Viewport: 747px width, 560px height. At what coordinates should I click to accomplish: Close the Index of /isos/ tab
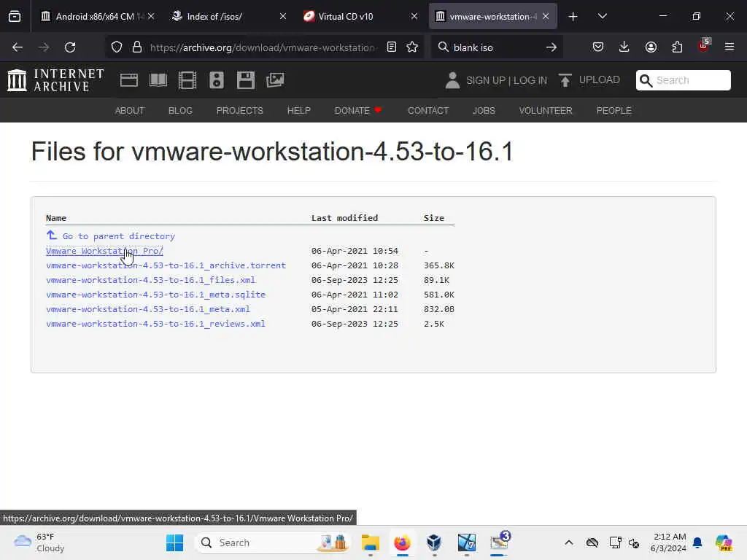(283, 16)
